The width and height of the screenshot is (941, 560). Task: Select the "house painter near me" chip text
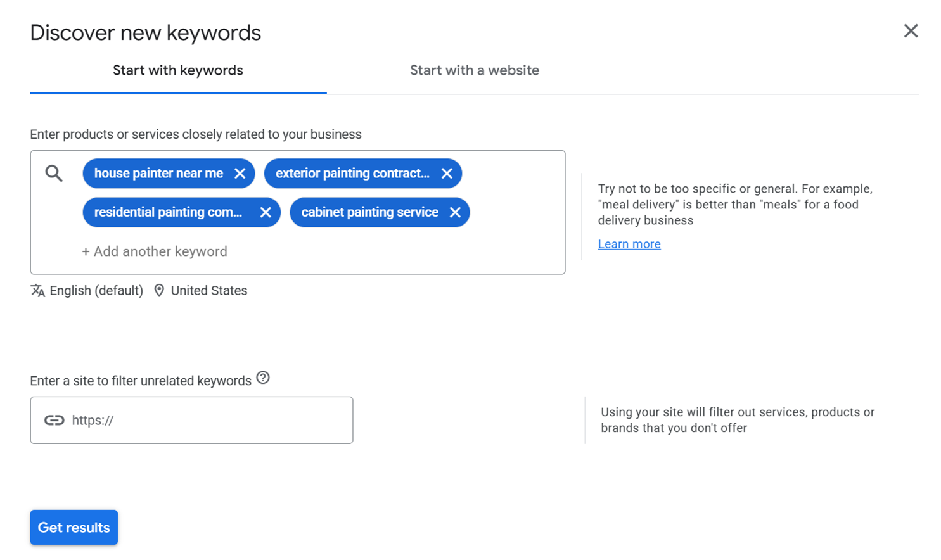point(158,174)
